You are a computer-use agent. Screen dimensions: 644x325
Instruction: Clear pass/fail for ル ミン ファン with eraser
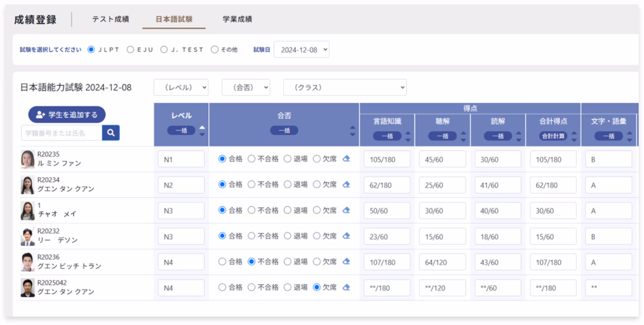[x=346, y=159]
